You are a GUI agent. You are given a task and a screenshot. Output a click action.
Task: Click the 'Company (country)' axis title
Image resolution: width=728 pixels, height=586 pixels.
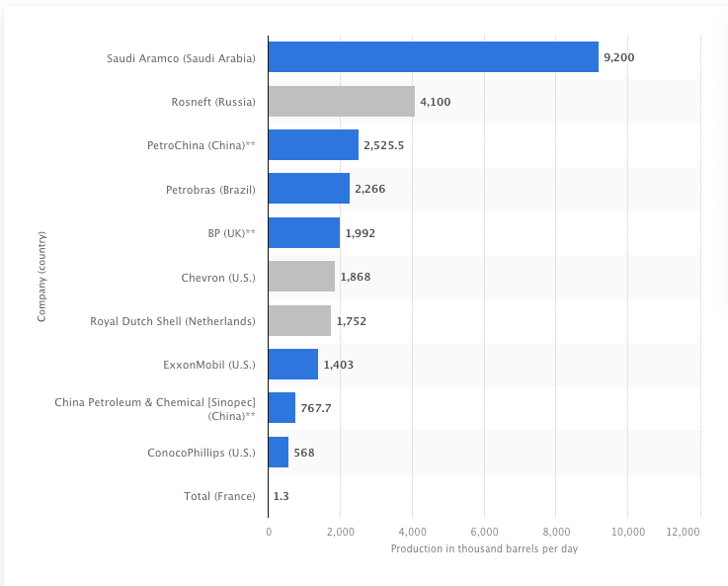[41, 277]
